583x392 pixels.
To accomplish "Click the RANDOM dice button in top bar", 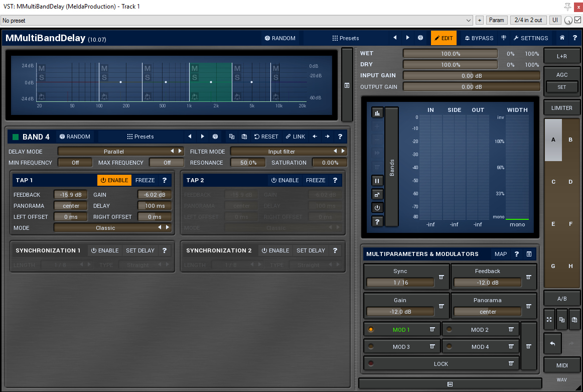I will click(x=280, y=38).
